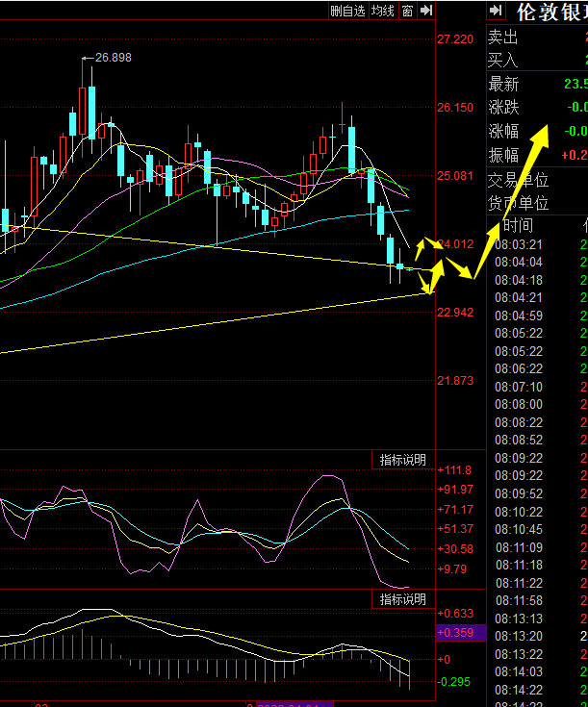Click the arrow icon beside the 窗 button
The height and width of the screenshot is (707, 588).
[x=425, y=11]
